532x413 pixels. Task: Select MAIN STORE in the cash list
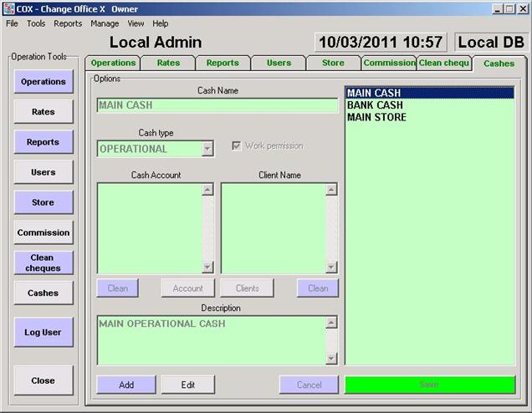(376, 117)
